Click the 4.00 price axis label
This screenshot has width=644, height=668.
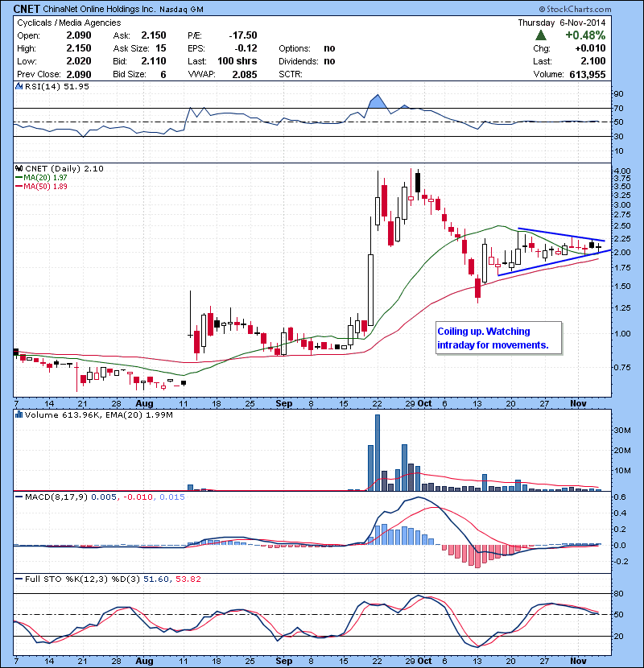pyautogui.click(x=623, y=171)
